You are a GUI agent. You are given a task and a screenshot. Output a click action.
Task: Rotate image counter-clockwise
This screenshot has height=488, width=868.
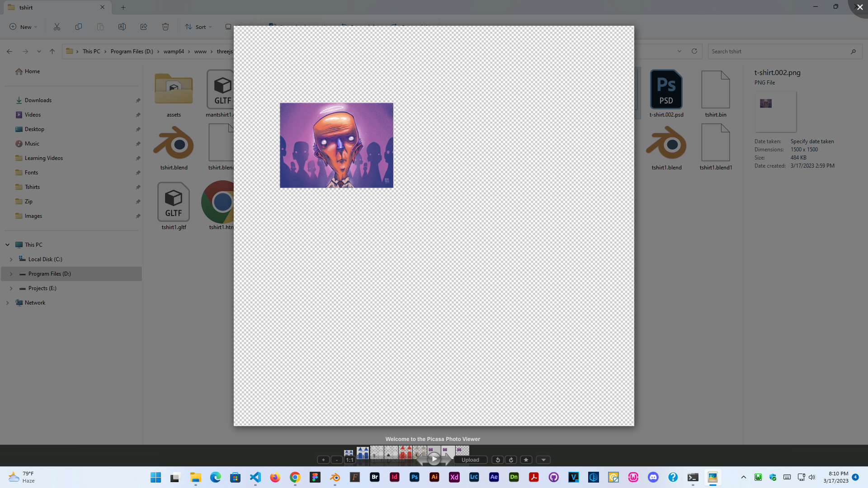coord(498,460)
